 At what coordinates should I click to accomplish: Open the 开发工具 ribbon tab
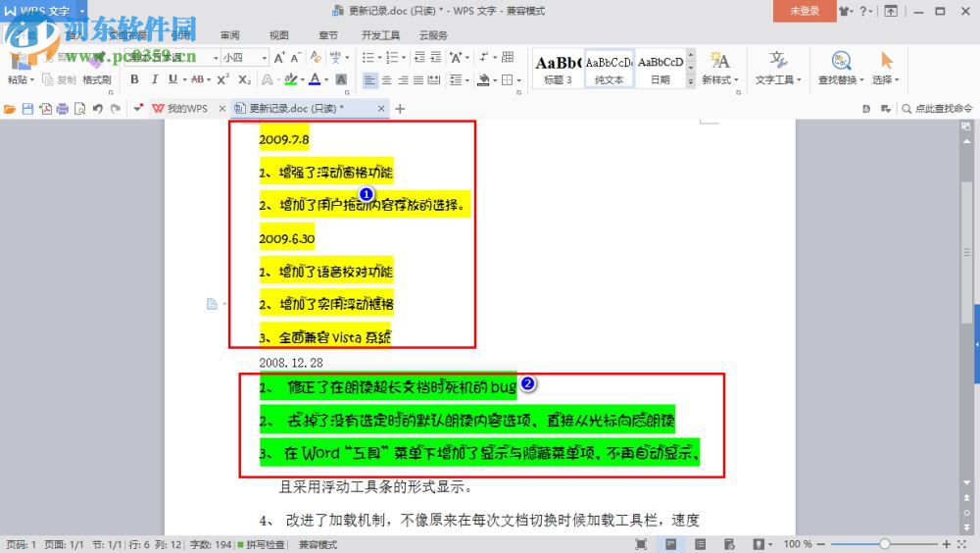380,35
